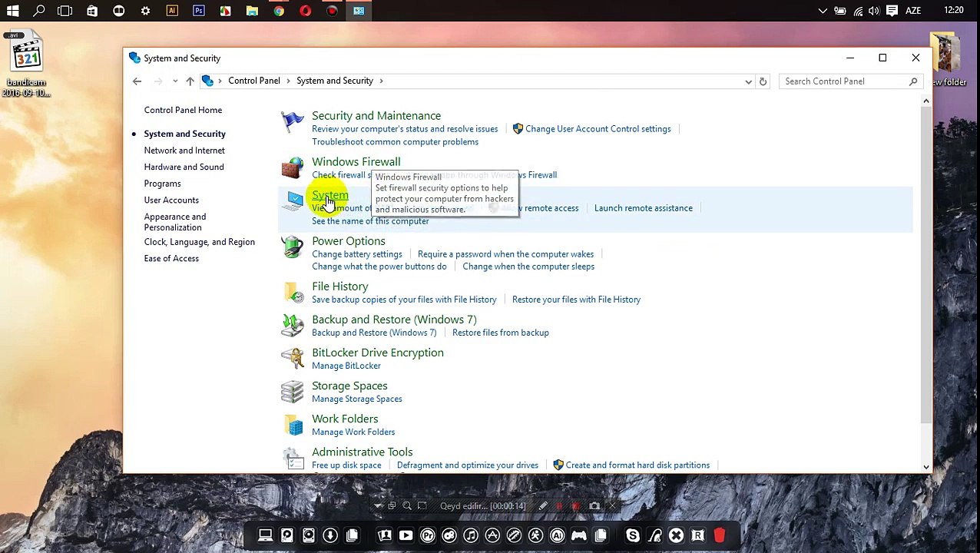Launch Google Chrome from the taskbar
Image resolution: width=980 pixels, height=553 pixels.
pos(279,11)
